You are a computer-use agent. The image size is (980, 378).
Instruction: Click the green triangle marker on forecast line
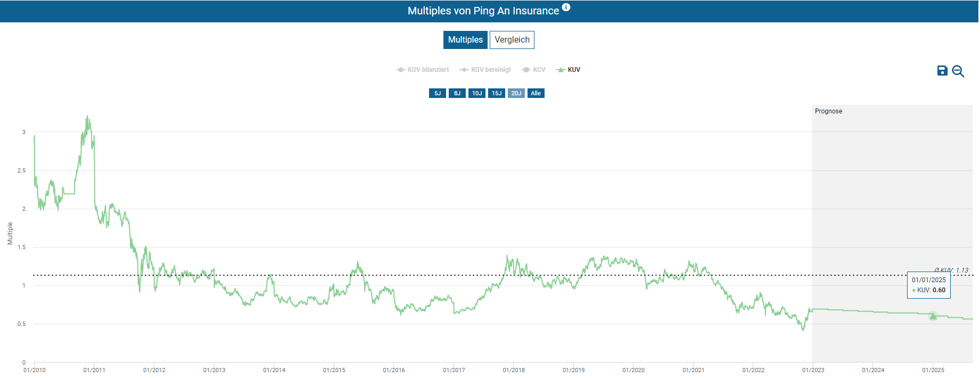click(x=933, y=316)
